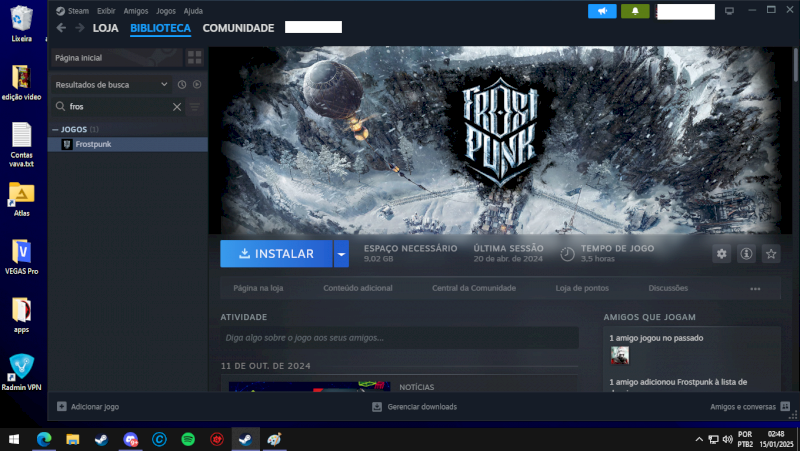This screenshot has width=800, height=451.
Task: Add Frostpunk to favorites with star
Action: coord(771,254)
